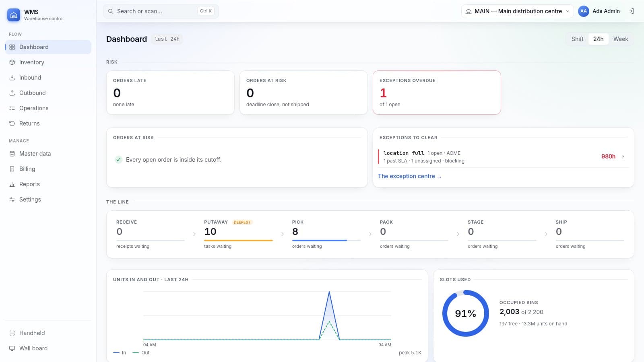The width and height of the screenshot is (644, 362).
Task: Click the DEEPEST badge on Putaway
Action: click(x=242, y=222)
